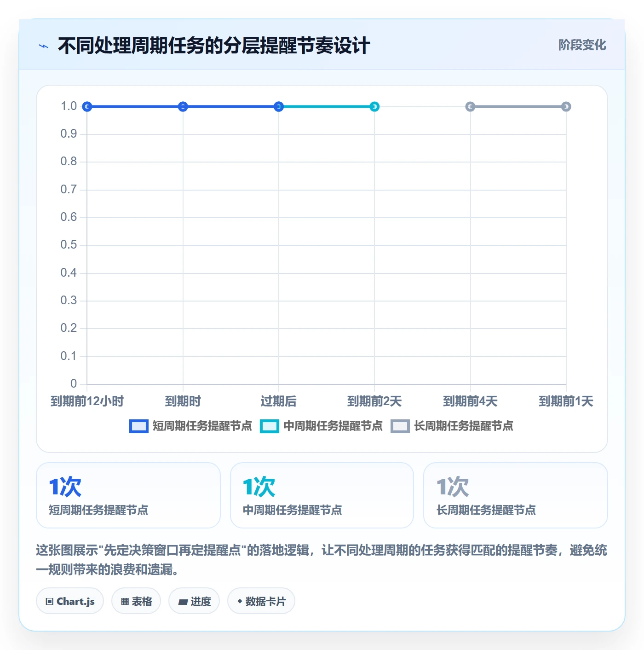The height and width of the screenshot is (650, 644).
Task: Click the 1.0 y-axis value
Action: 69,106
